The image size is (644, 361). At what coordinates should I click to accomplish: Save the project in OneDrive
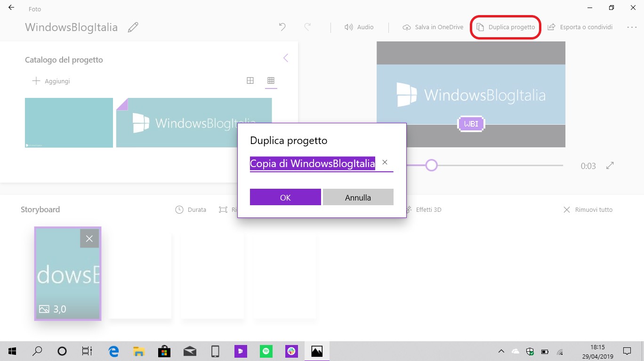(433, 27)
